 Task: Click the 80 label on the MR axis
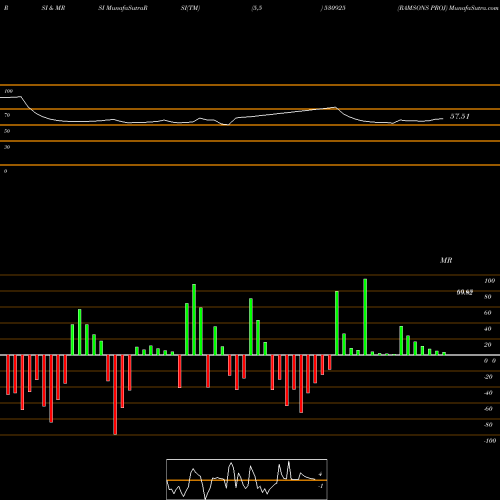click(x=488, y=297)
